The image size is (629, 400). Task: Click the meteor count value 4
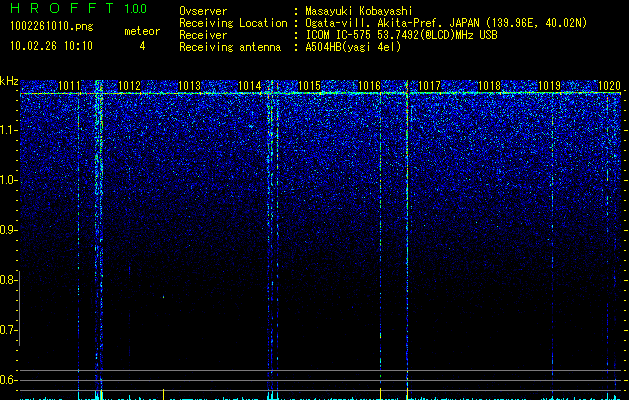click(x=142, y=46)
